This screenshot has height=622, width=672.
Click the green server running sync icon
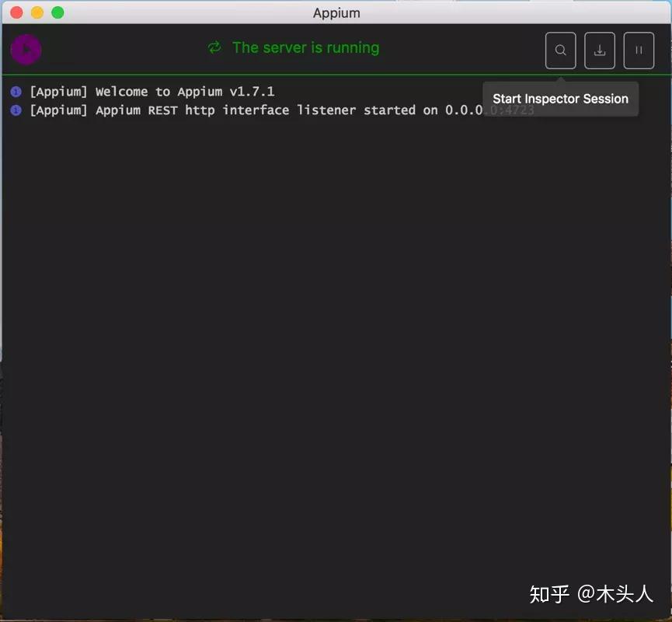tap(214, 47)
